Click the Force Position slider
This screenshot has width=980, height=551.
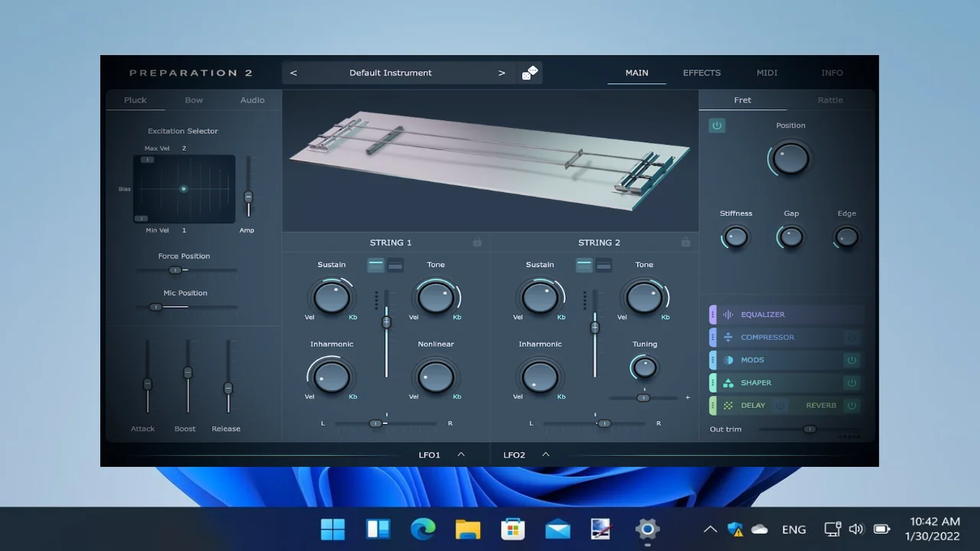187,270
